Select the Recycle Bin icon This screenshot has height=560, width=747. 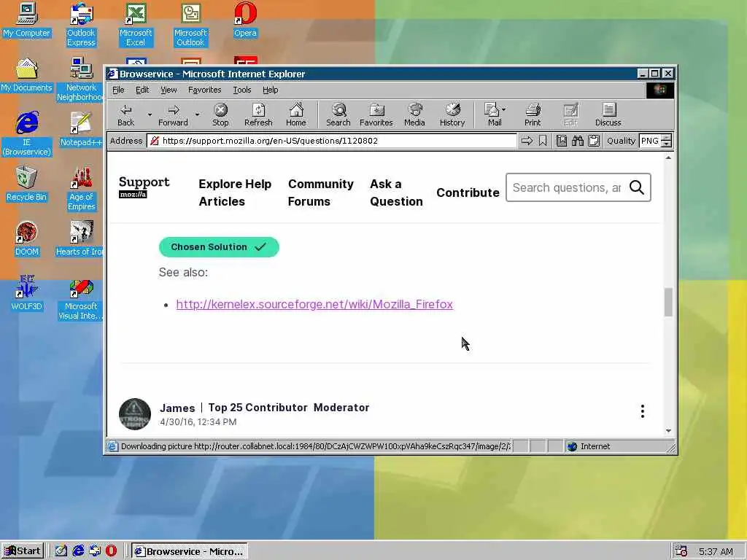pos(27,184)
